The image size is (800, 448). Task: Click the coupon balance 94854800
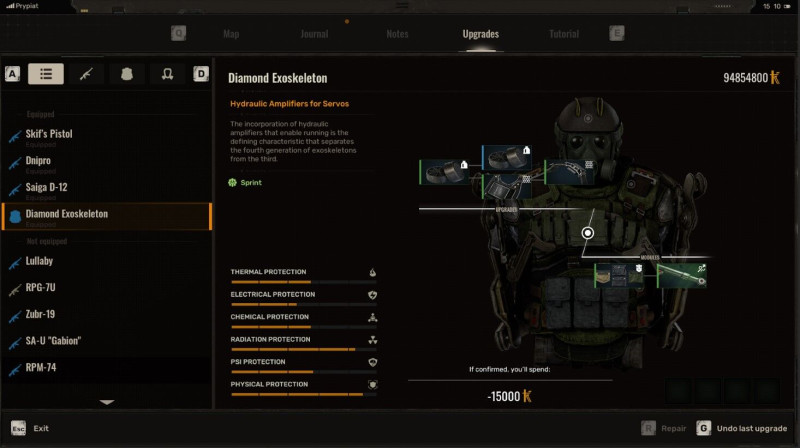(x=752, y=78)
